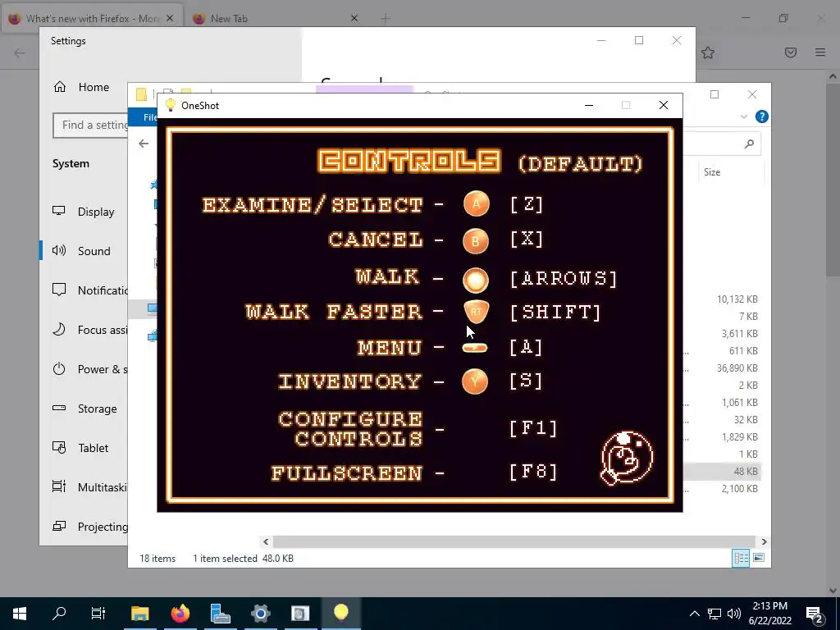
Task: Click the A button icon for Examine/Select
Action: point(477,204)
